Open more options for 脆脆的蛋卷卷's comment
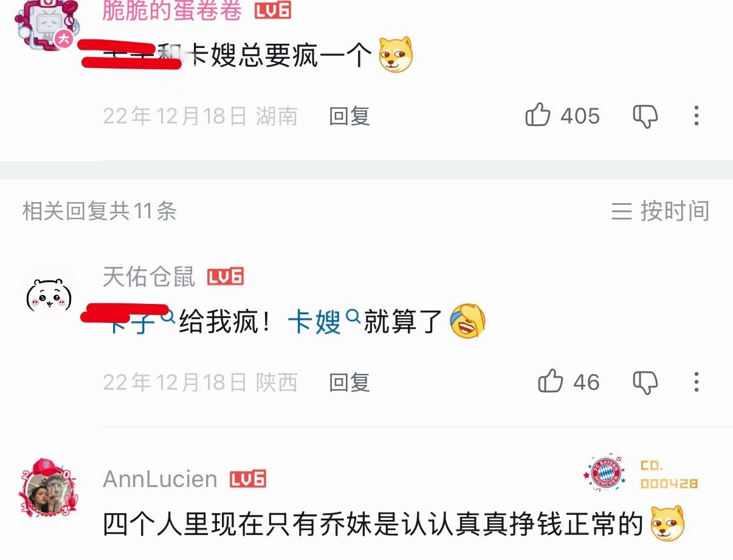733x560 pixels. pyautogui.click(x=697, y=116)
